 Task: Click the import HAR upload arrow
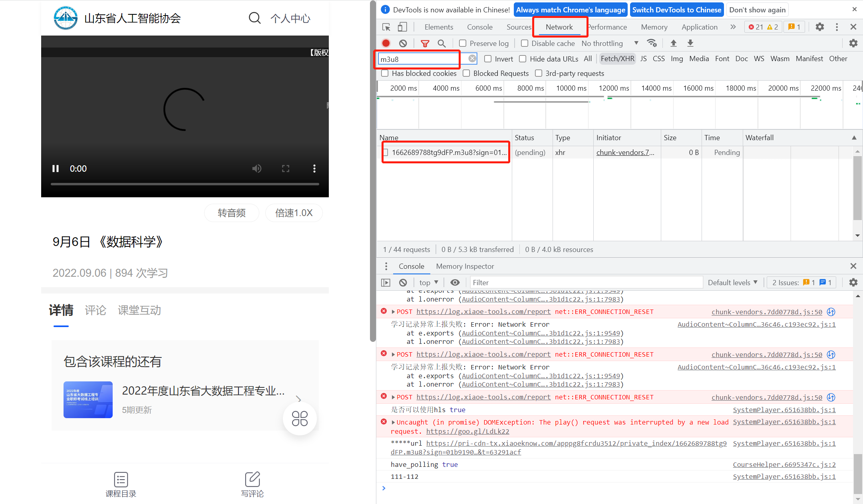pyautogui.click(x=673, y=43)
